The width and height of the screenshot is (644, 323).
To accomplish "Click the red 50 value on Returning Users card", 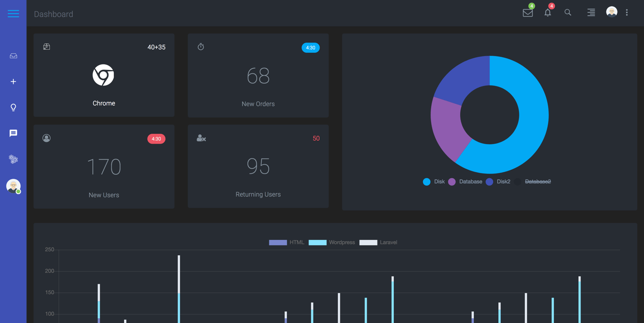I will (x=316, y=139).
